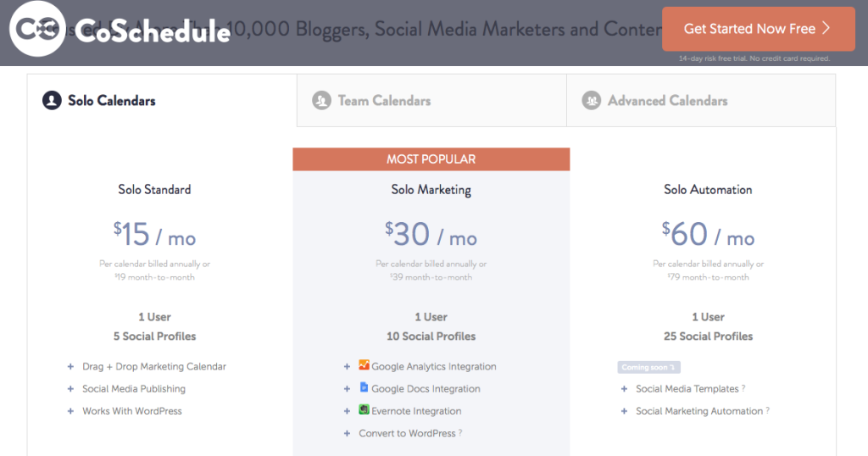This screenshot has width=868, height=456.
Task: Click Drag + Drop Marketing Calendar text
Action: (154, 366)
